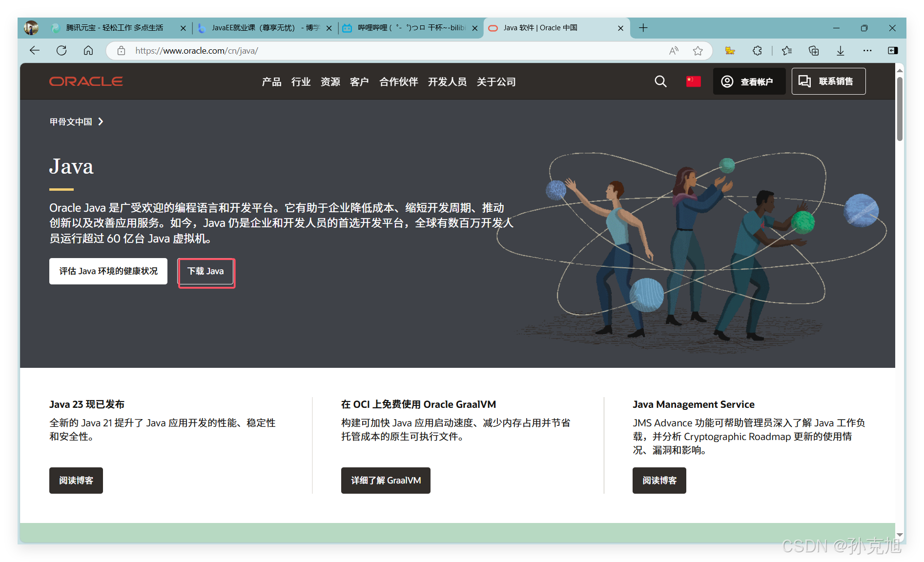The image size is (924, 562).
Task: Click the 查看帐户 button
Action: (749, 81)
